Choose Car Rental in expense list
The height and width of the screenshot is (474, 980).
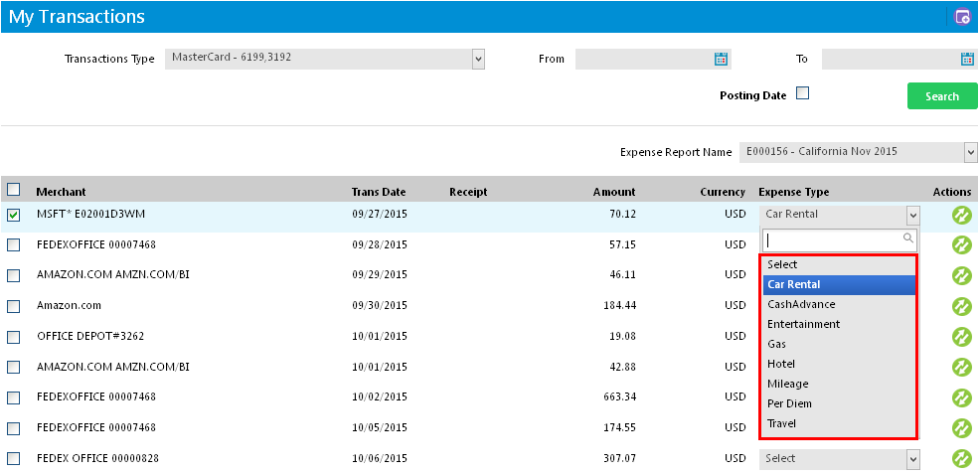[839, 285]
